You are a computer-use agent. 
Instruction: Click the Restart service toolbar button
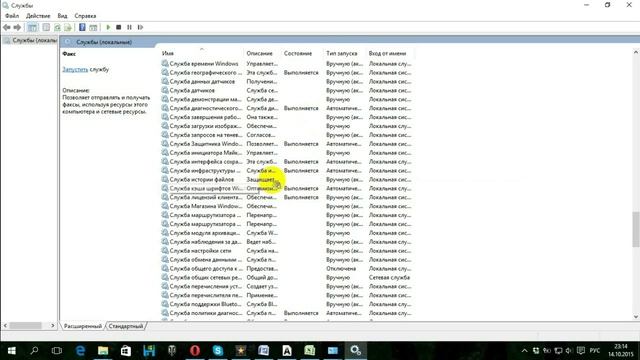140,27
